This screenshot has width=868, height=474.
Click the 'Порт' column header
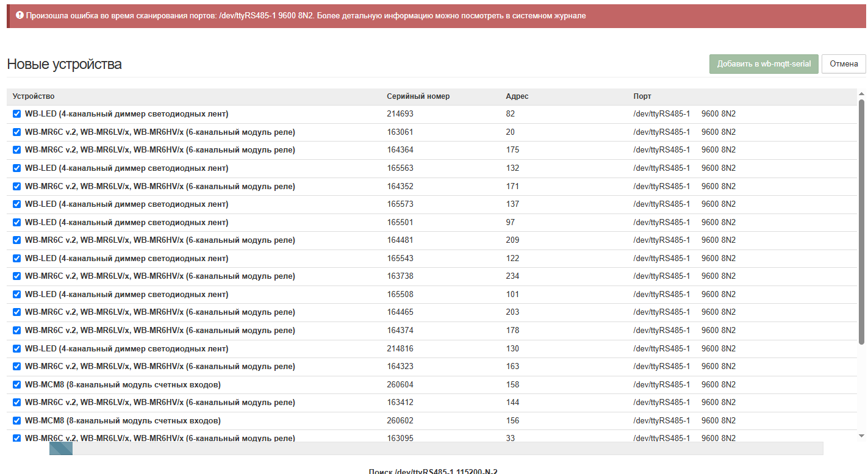642,96
